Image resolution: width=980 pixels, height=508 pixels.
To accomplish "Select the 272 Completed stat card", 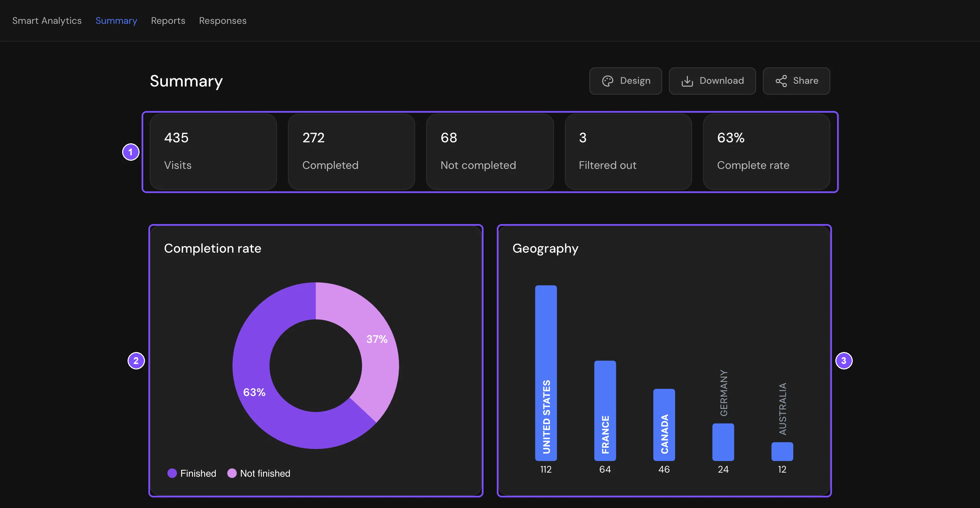I will [351, 152].
